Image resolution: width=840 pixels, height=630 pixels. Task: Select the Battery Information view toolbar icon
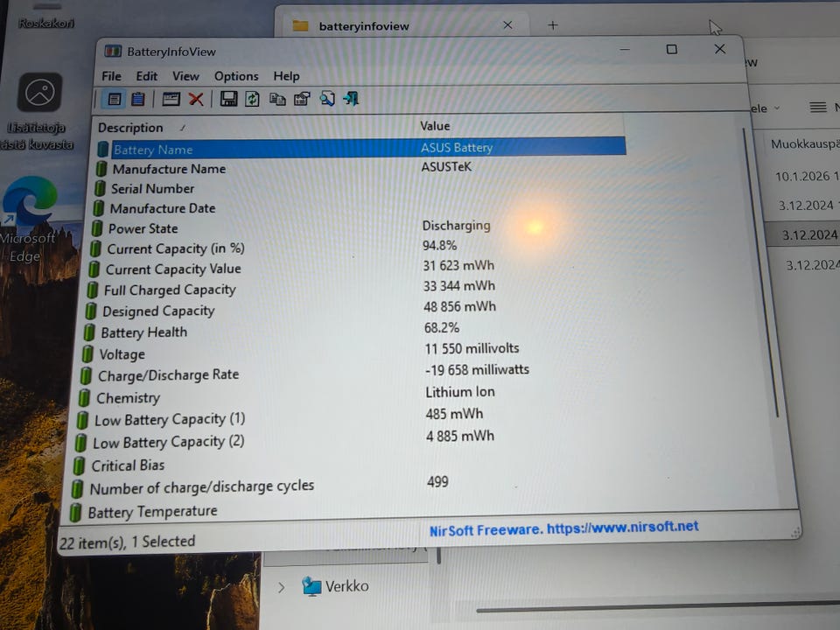pos(114,99)
